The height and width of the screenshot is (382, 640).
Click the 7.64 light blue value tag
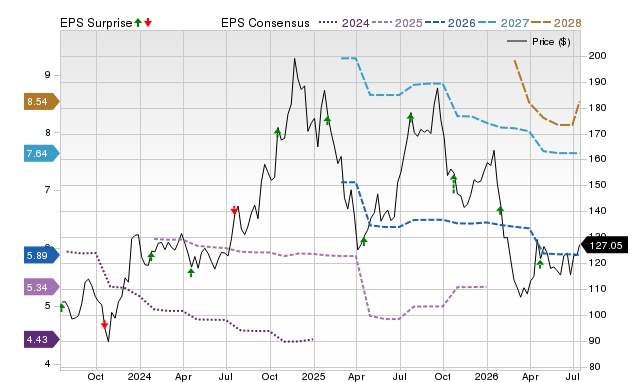point(42,154)
